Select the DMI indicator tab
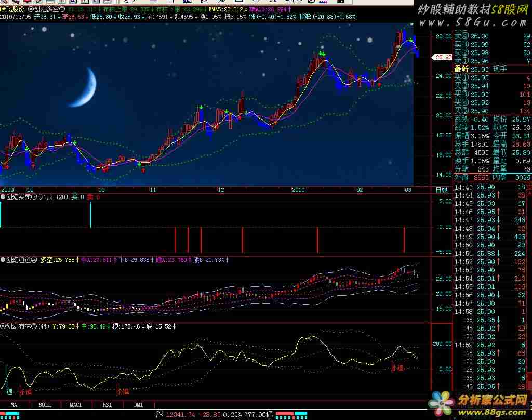Viewport: 532px width, 420px height. 138,405
